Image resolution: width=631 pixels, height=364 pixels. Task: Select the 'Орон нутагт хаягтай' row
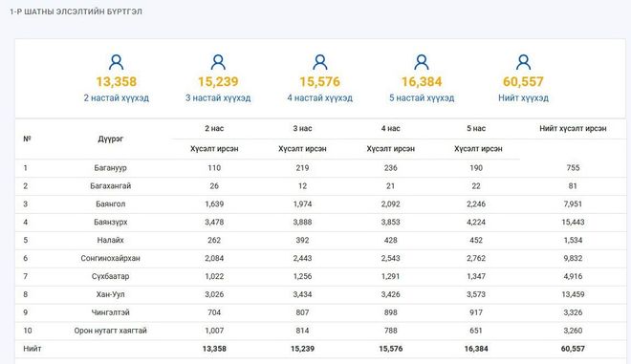click(320, 331)
